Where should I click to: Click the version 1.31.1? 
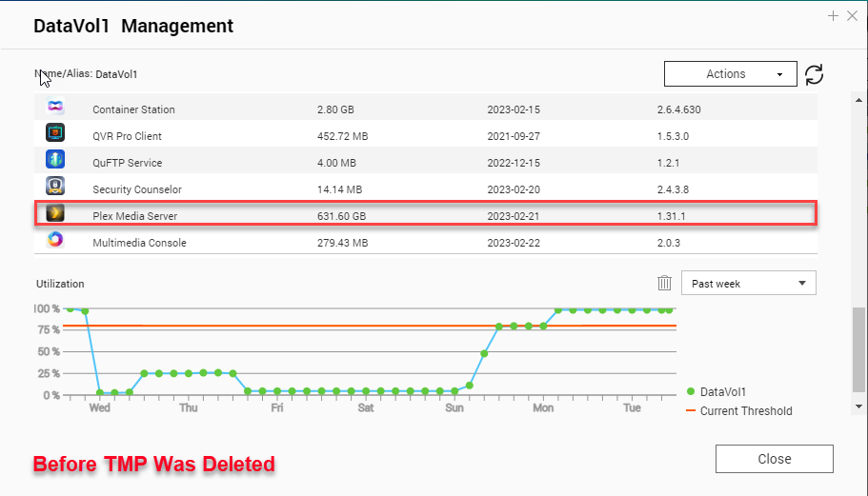pyautogui.click(x=671, y=216)
